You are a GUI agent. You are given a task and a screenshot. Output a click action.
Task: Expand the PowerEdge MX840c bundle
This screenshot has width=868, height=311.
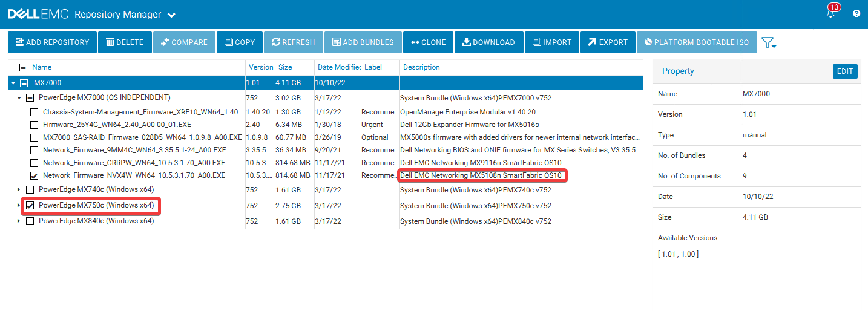pos(19,221)
